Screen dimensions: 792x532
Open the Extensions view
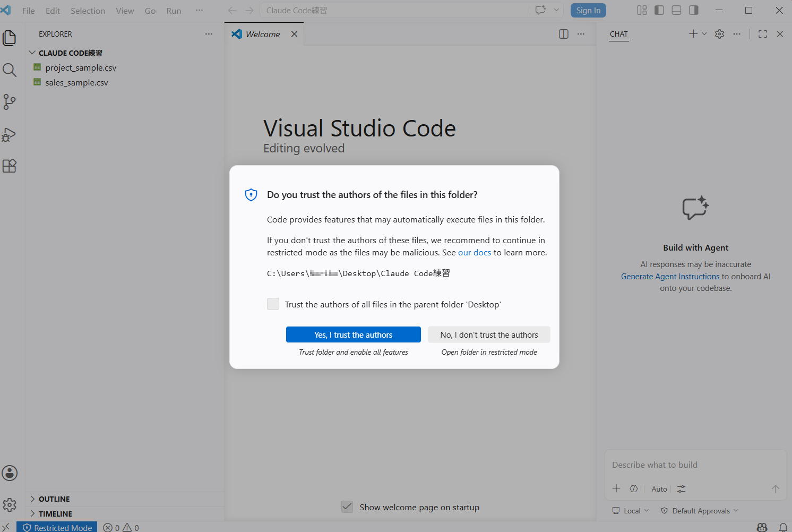tap(10, 166)
